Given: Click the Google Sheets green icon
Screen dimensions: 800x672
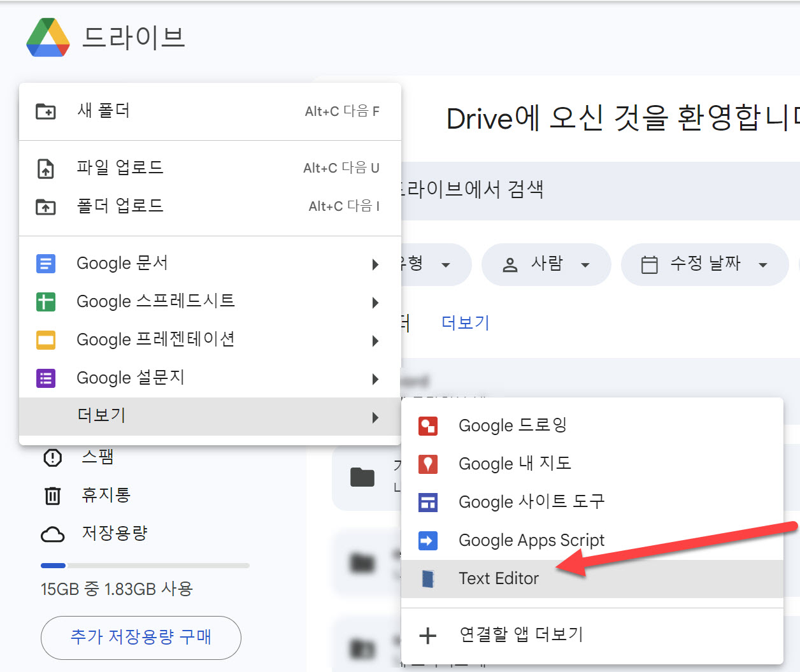Looking at the screenshot, I should 46,302.
